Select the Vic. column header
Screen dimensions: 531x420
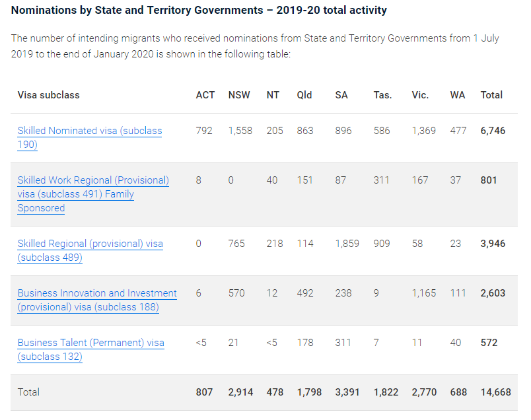point(420,95)
